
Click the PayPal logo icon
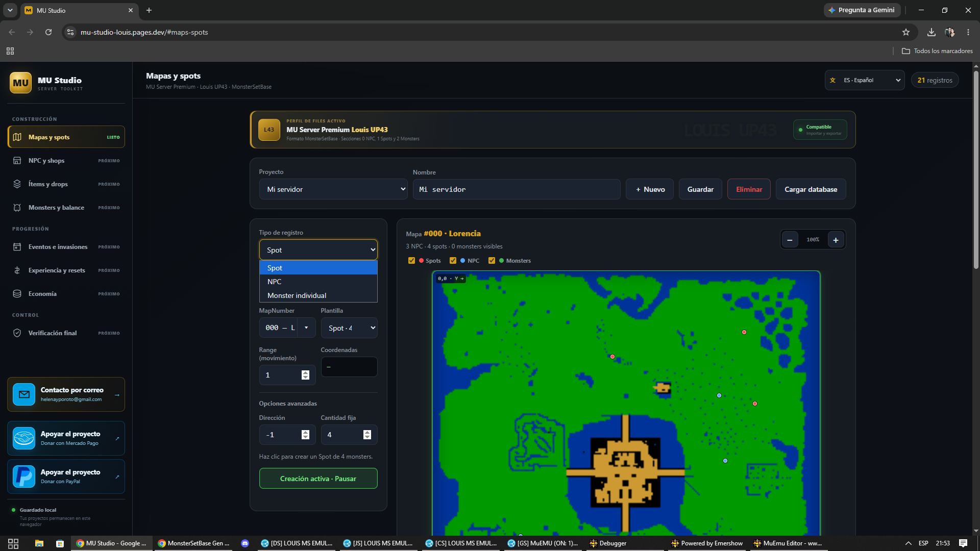(24, 477)
